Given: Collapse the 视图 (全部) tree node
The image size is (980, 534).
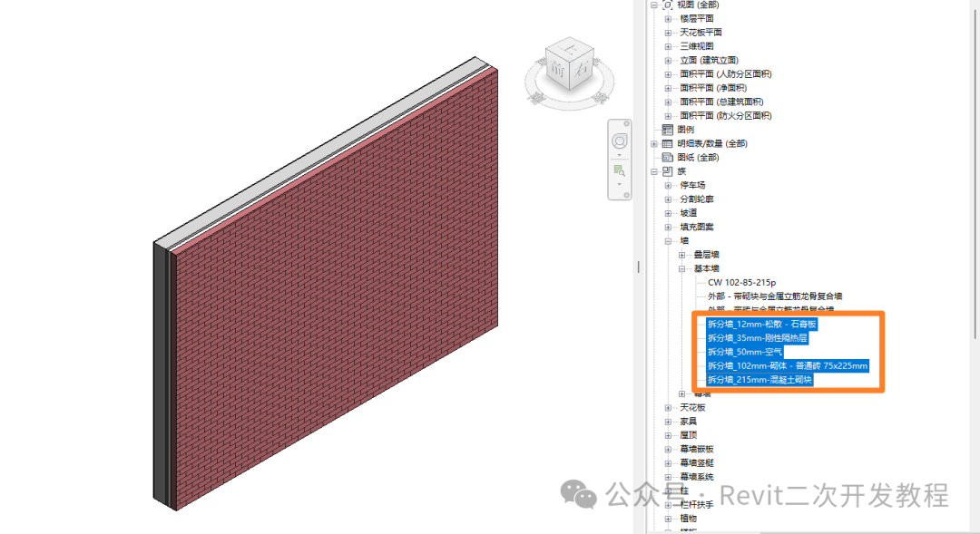Looking at the screenshot, I should [654, 5].
